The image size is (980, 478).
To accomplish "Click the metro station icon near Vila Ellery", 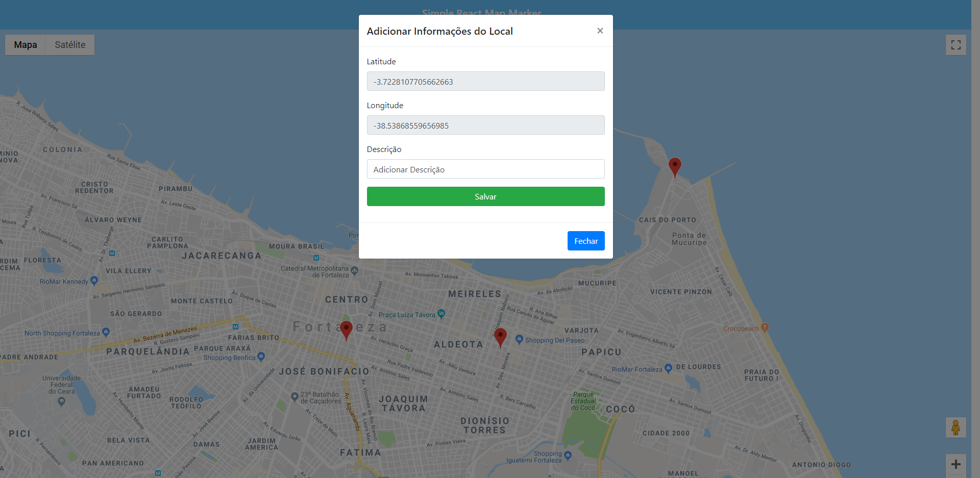I will (112, 253).
